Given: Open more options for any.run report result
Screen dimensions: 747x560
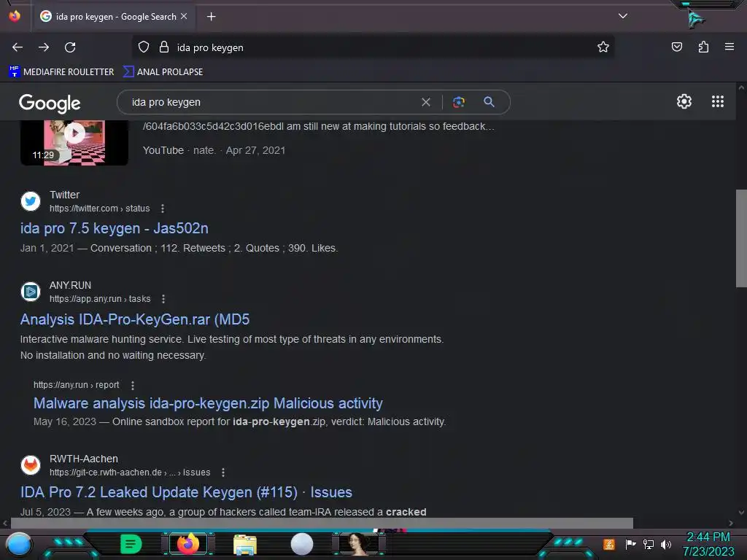Looking at the screenshot, I should point(133,385).
